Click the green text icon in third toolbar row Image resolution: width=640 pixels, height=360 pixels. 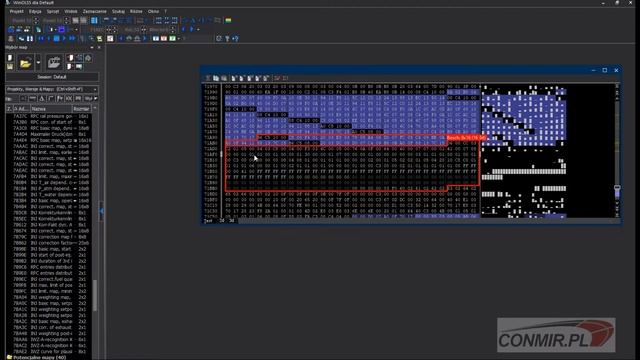172,39
